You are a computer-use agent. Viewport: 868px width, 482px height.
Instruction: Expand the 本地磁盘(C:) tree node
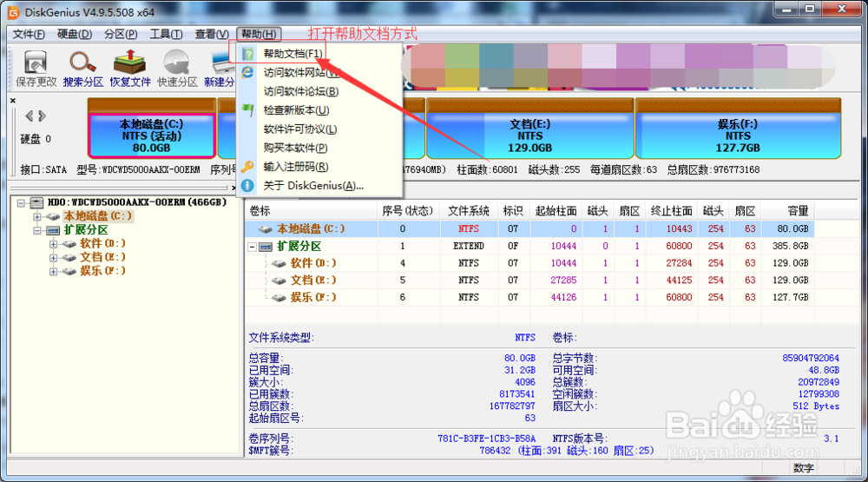coord(37,216)
